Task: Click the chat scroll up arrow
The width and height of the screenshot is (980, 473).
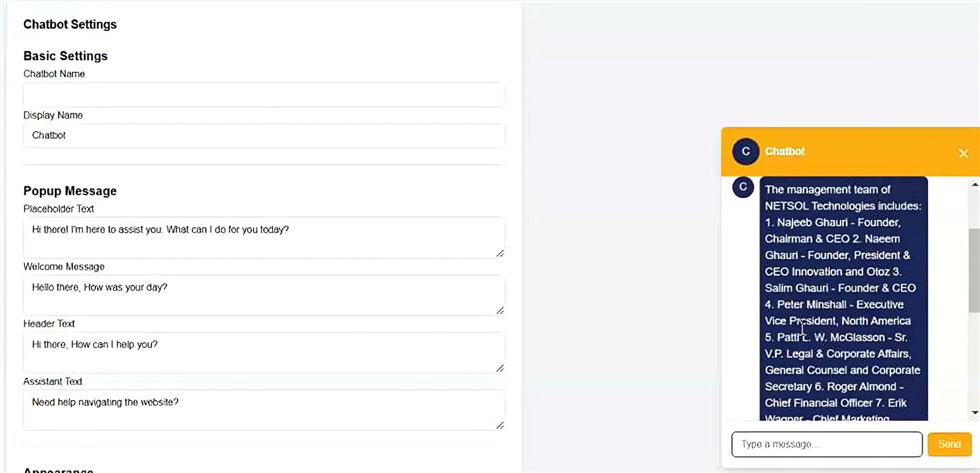Action: 974,184
